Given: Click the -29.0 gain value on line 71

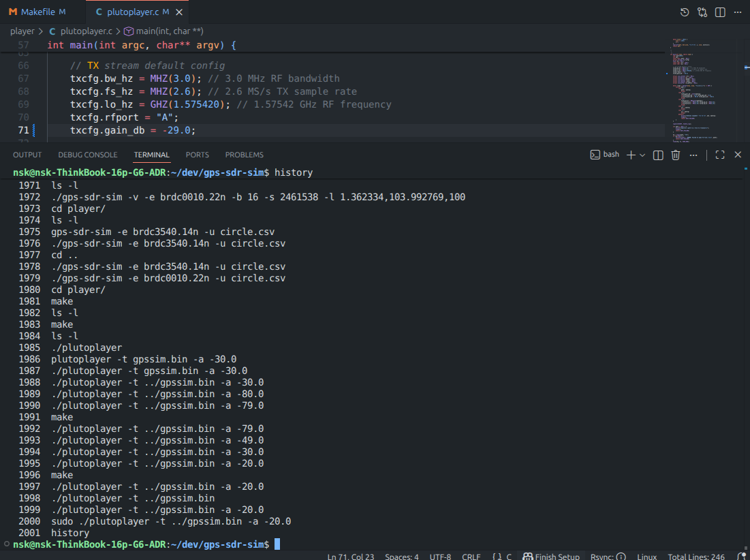Looking at the screenshot, I should click(x=176, y=130).
